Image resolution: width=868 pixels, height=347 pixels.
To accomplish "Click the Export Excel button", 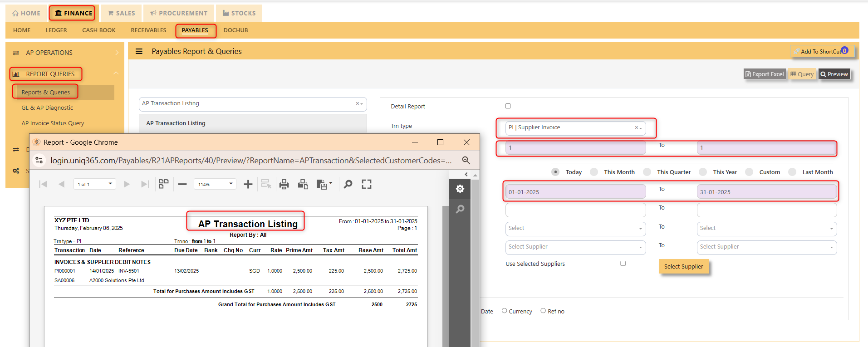I will (765, 74).
